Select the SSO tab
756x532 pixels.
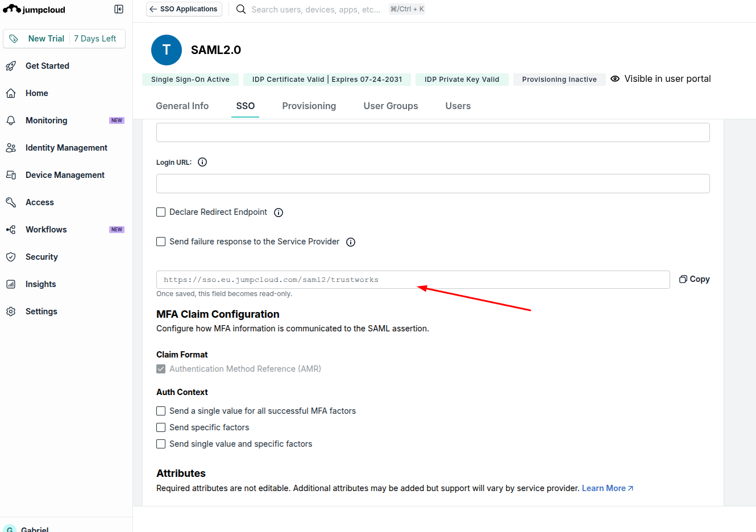[246, 106]
